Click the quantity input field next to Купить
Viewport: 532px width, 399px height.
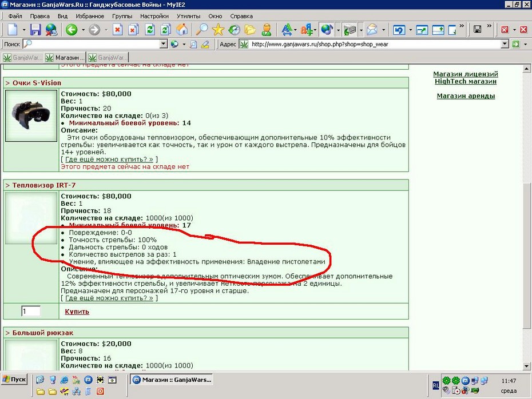pyautogui.click(x=31, y=311)
